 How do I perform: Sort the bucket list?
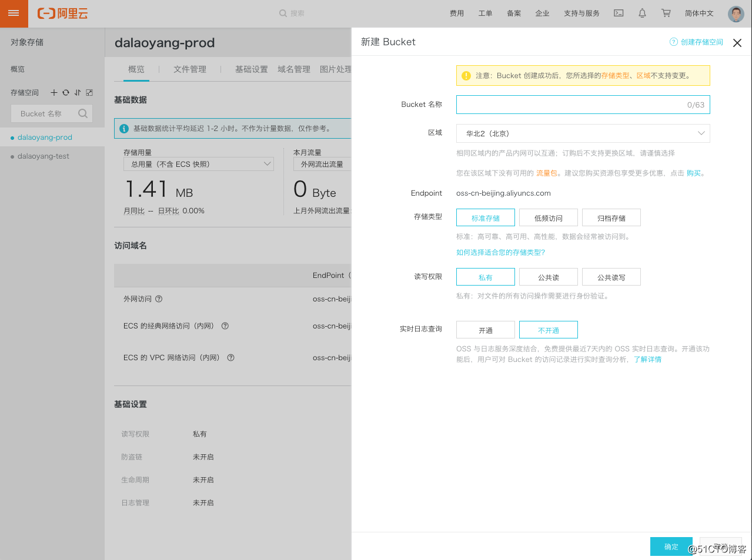tap(78, 92)
